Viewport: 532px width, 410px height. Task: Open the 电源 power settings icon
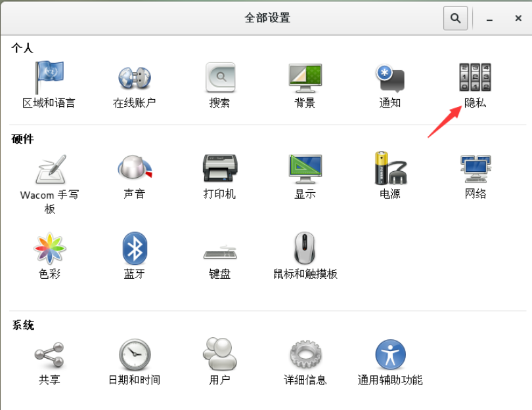(x=391, y=168)
